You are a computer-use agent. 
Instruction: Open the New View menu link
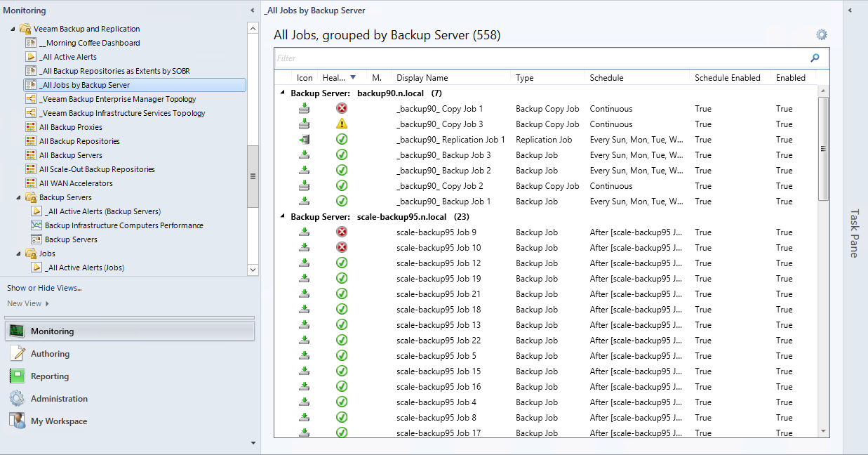point(25,303)
